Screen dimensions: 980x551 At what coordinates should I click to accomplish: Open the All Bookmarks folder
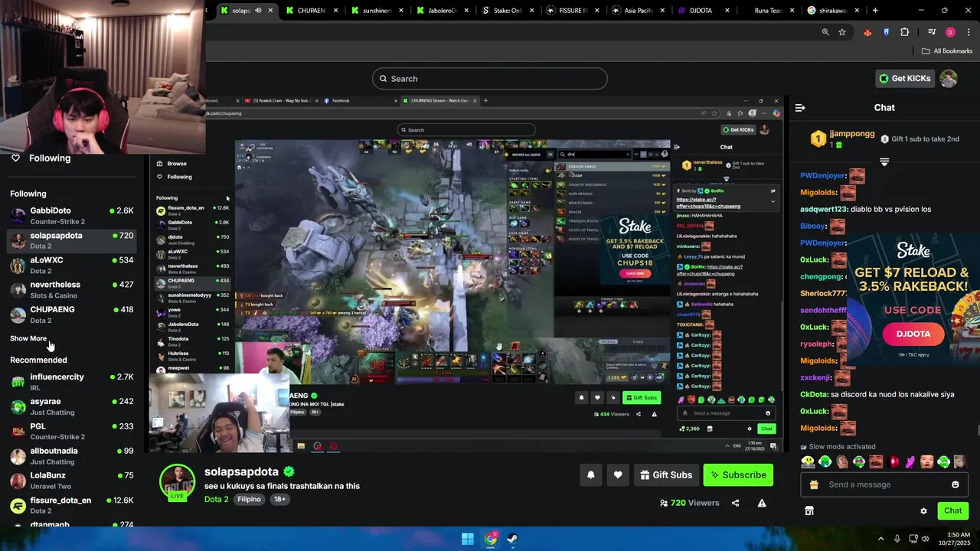coord(947,51)
